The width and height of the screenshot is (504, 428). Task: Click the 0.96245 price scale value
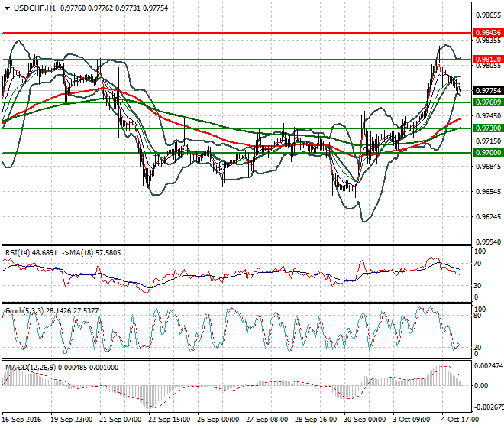pos(488,216)
